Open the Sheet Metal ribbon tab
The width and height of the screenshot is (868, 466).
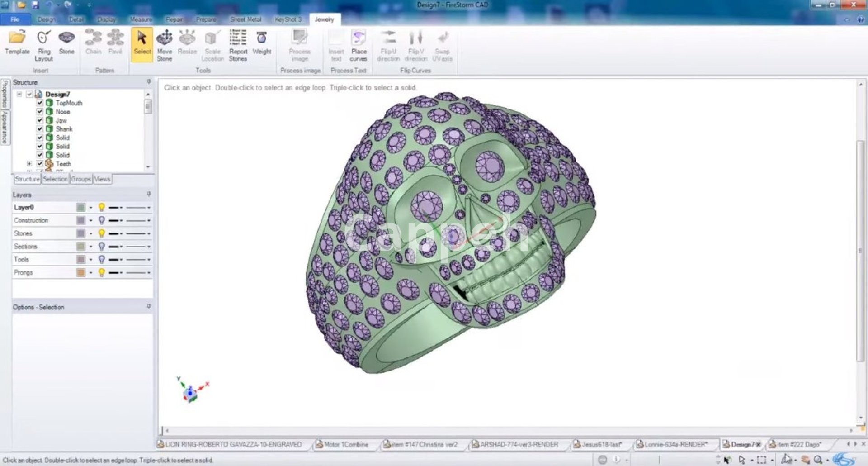[x=245, y=19]
